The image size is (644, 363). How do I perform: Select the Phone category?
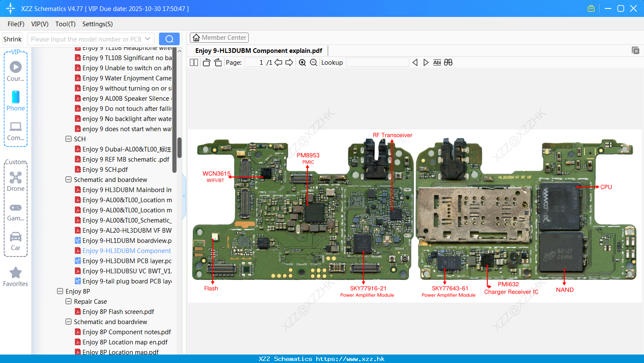(x=16, y=101)
